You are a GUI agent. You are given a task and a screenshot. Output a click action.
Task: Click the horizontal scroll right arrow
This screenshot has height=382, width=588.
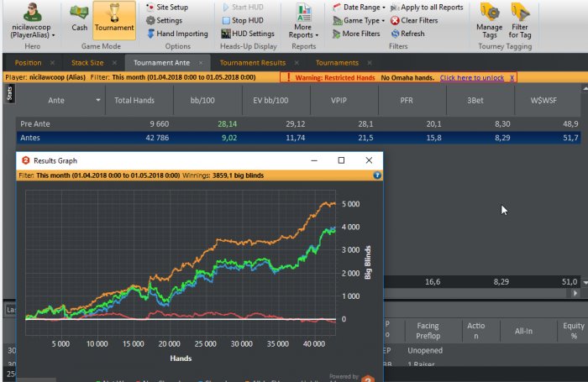coord(575,293)
